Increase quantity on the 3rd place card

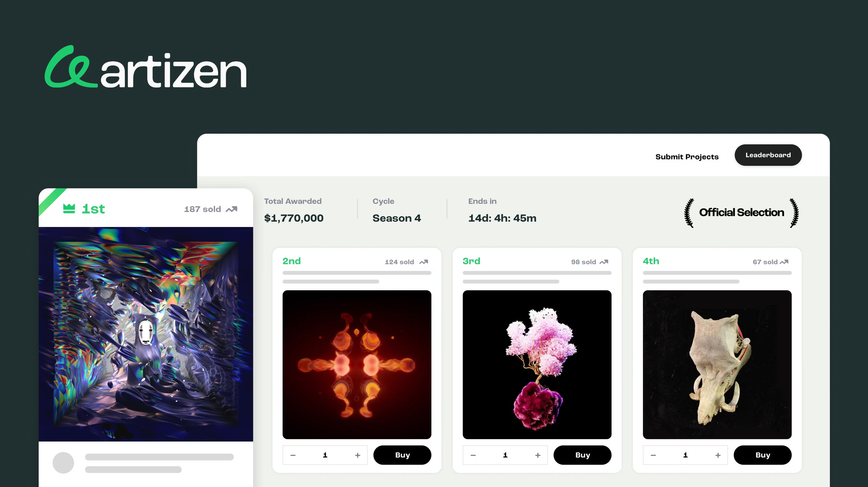[538, 455]
